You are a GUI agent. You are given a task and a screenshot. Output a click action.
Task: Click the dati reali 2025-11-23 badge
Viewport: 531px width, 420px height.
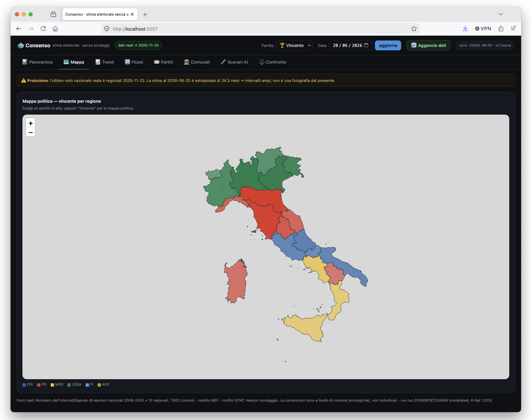click(138, 45)
